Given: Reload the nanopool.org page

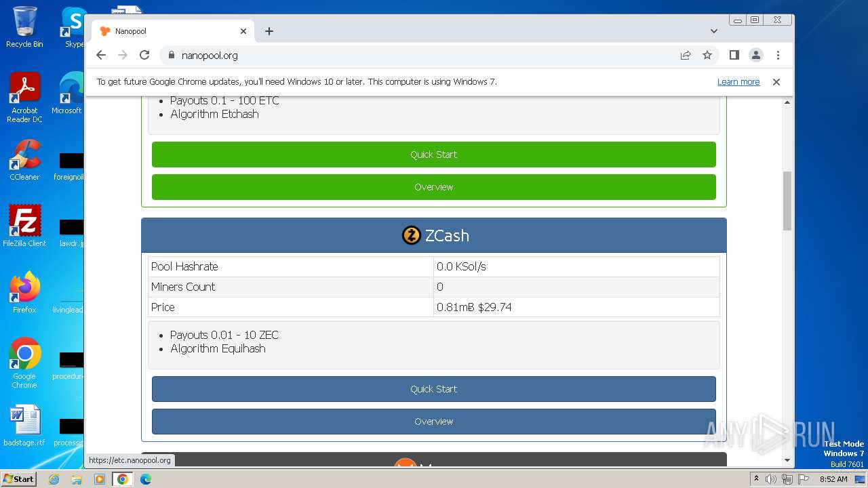Looking at the screenshot, I should [144, 56].
